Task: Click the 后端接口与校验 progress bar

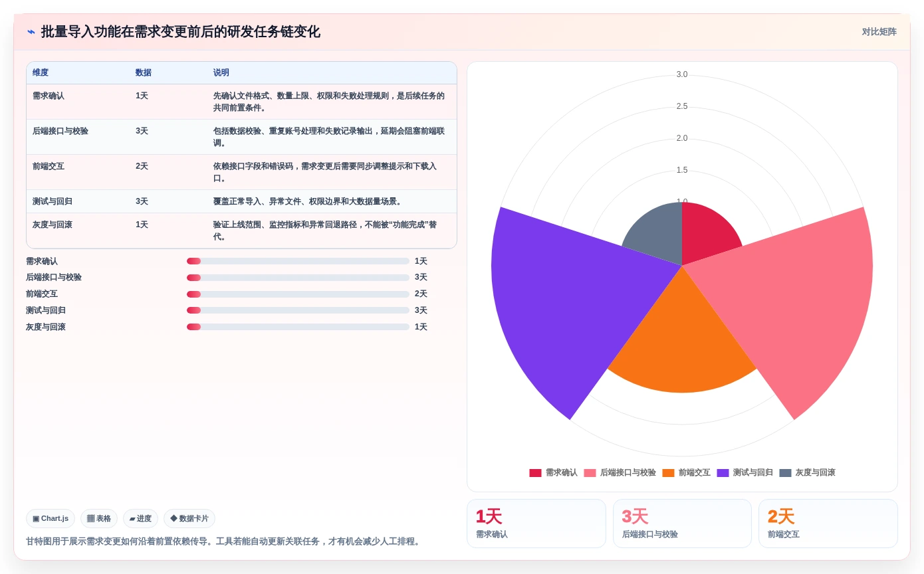Action: click(298, 278)
